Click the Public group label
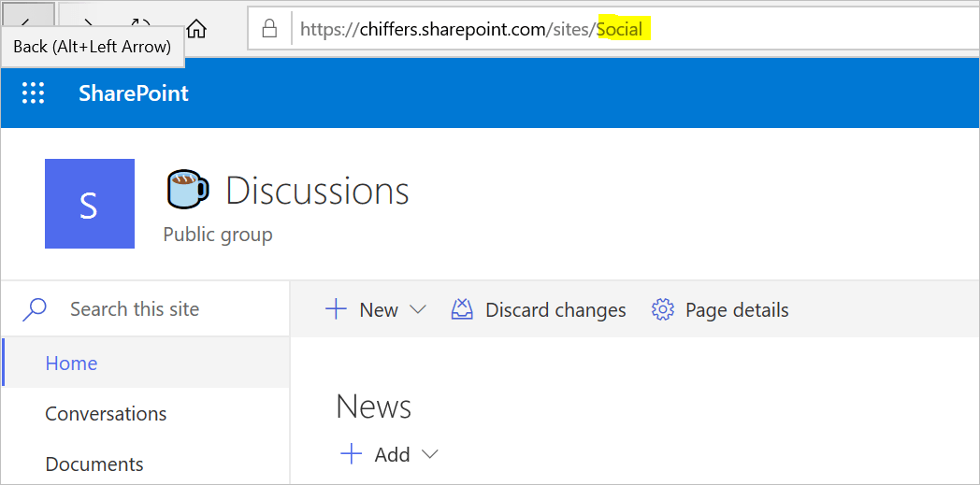The image size is (980, 485). click(x=218, y=234)
